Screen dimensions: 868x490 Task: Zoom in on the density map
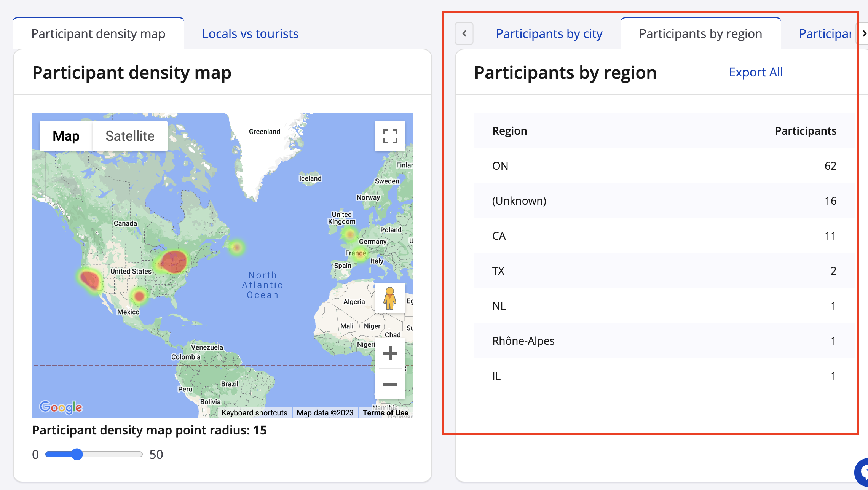(x=390, y=353)
